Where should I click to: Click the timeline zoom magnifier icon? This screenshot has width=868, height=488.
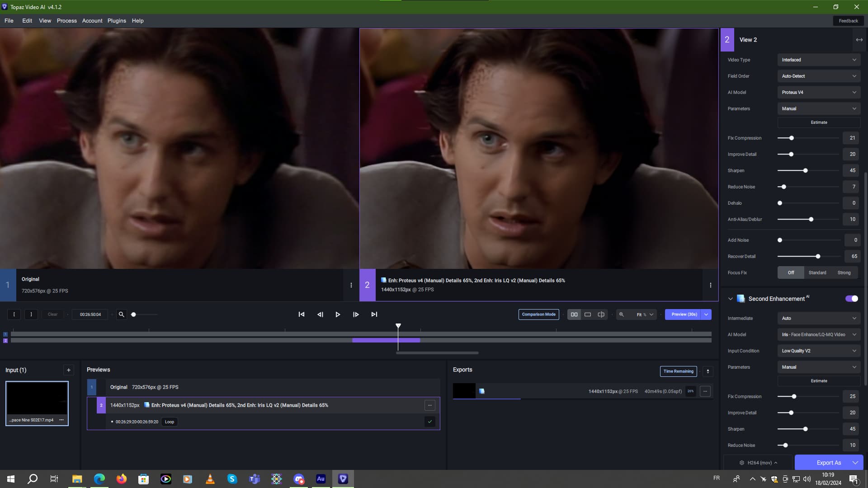(x=121, y=314)
